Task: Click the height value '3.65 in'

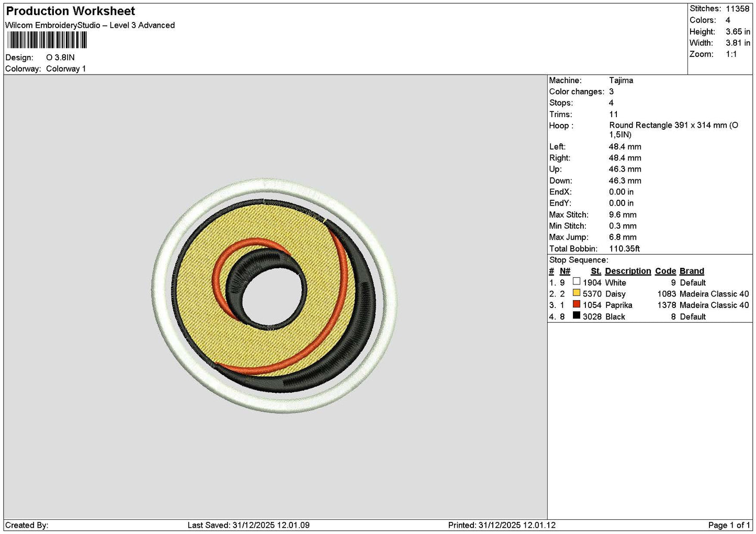Action: 738,32
